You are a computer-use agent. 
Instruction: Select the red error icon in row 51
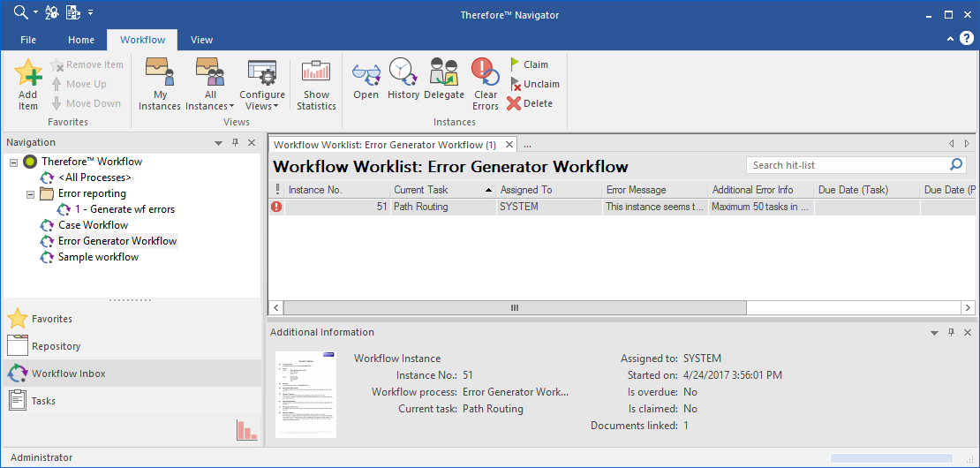pyautogui.click(x=276, y=207)
